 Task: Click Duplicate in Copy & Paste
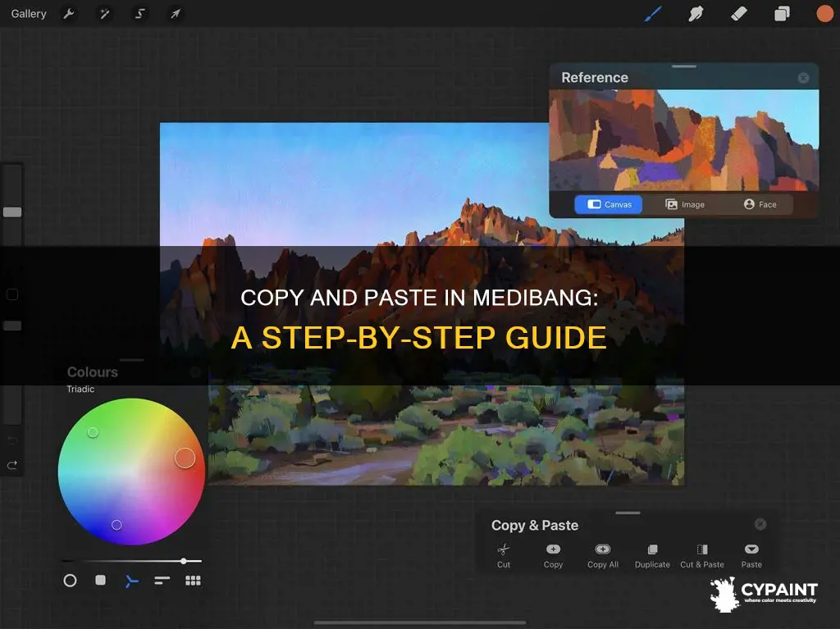[652, 555]
